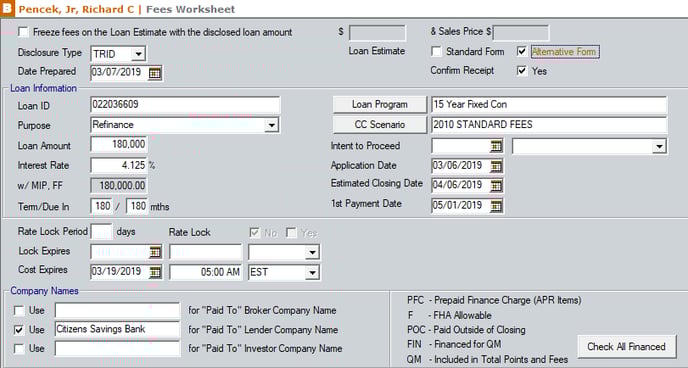Enable the Freeze fees on Loan Estimate checkbox
Viewport: 688px width, 368px height.
pyautogui.click(x=23, y=32)
